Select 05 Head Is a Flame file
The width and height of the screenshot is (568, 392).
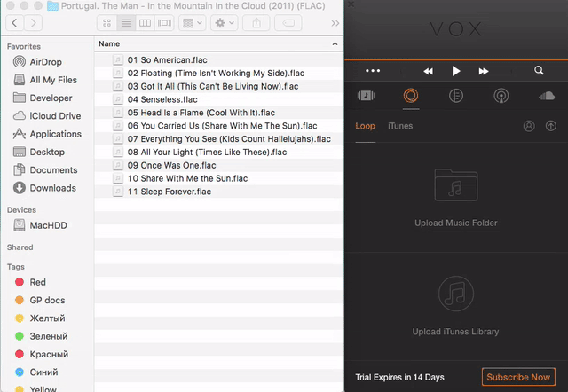(x=219, y=113)
